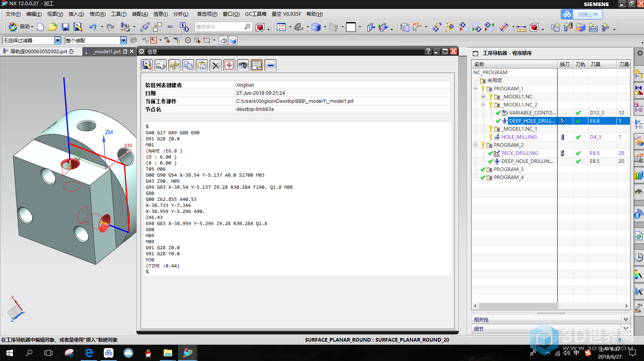
Task: Select PROGRAM_4 in the navigator
Action: pyautogui.click(x=508, y=177)
